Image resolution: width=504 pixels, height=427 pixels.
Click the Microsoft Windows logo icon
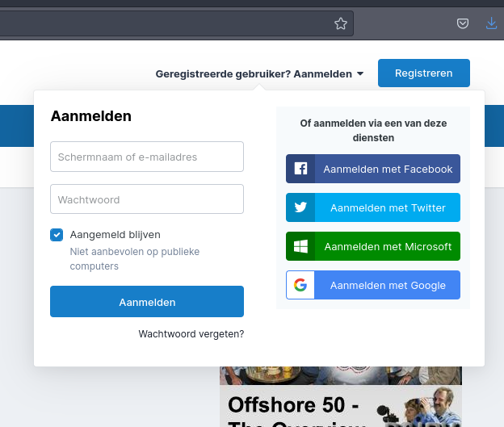tap(300, 246)
